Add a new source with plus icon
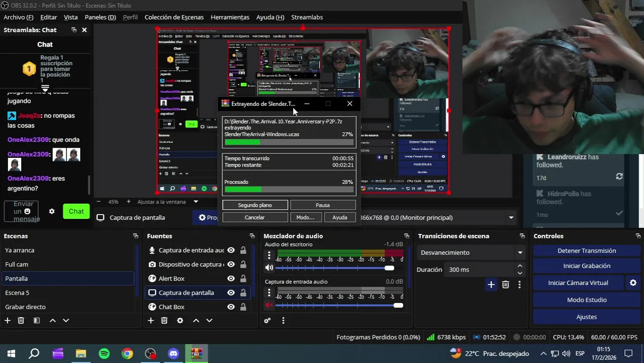This screenshot has height=363, width=644. coord(151,320)
